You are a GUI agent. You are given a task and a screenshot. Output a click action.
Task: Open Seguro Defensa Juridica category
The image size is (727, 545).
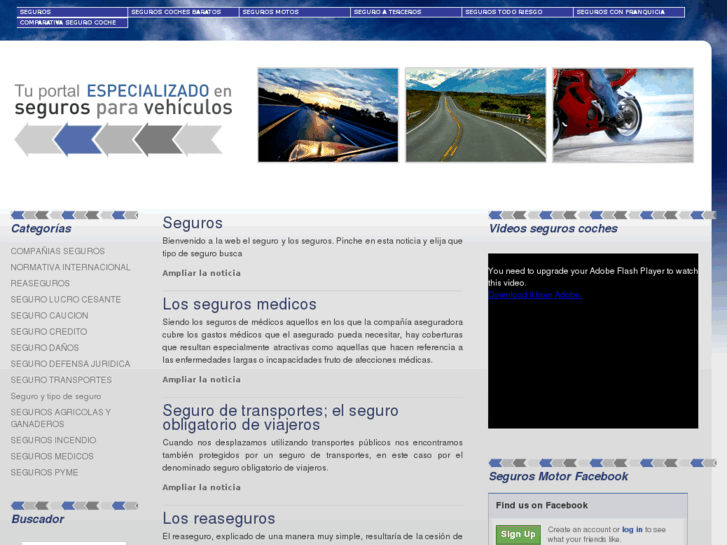tap(70, 364)
